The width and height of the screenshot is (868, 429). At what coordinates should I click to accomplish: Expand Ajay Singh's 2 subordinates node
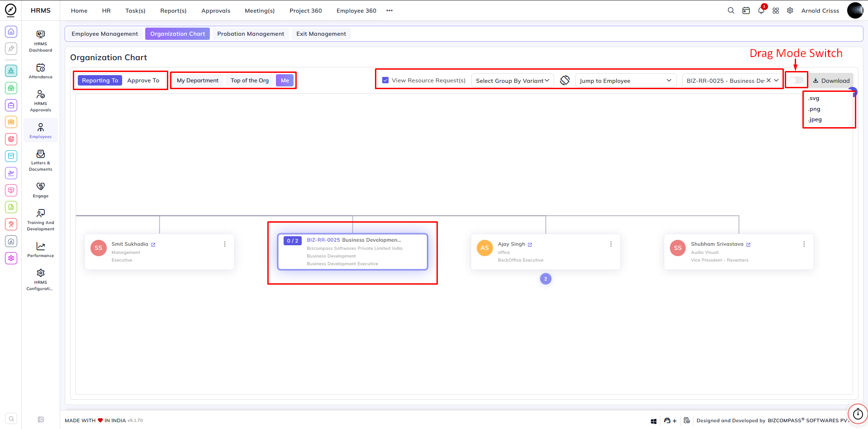545,279
